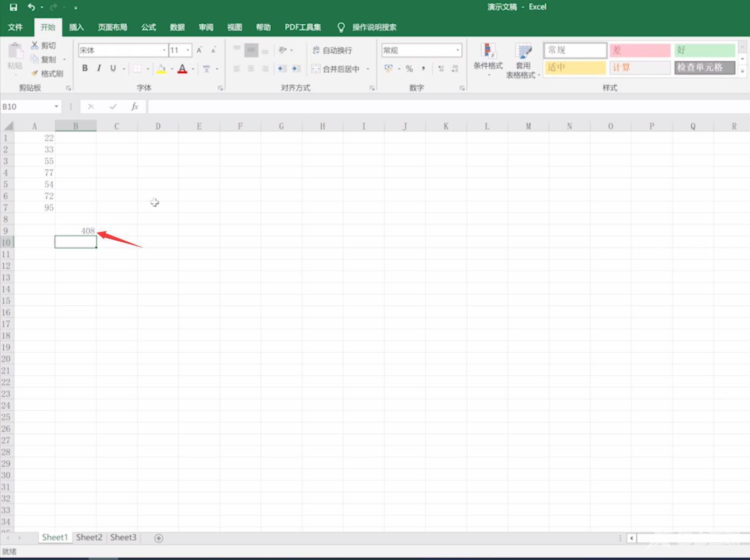The height and width of the screenshot is (560, 750).
Task: Open the font name dropdown
Action: click(164, 50)
